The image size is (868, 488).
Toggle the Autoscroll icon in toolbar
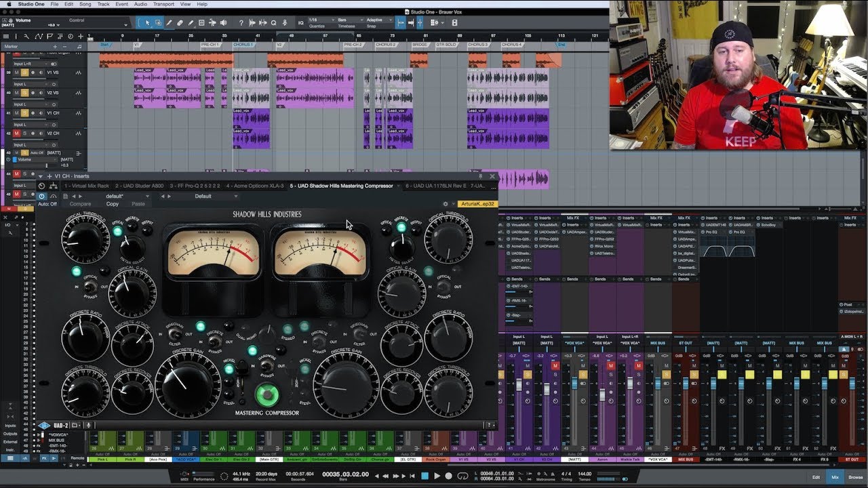[x=412, y=23]
